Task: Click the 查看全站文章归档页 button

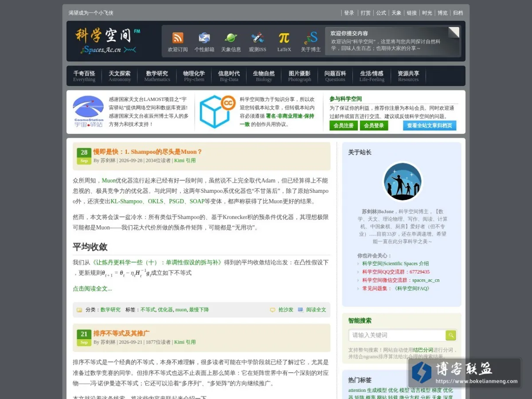Action: point(430,125)
